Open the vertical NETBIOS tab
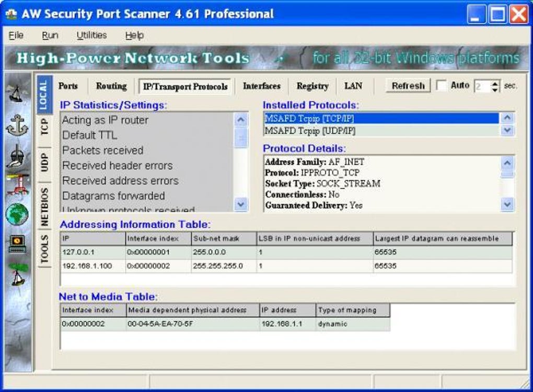The width and height of the screenshot is (533, 392). click(x=44, y=207)
